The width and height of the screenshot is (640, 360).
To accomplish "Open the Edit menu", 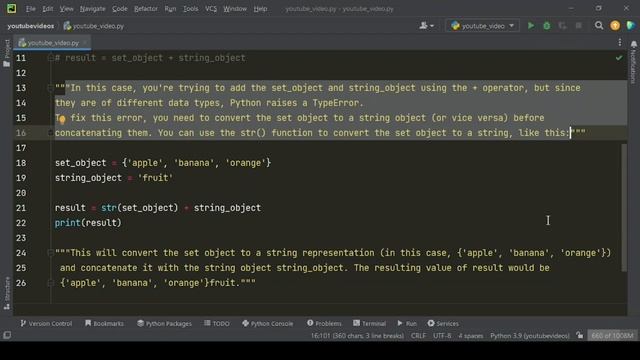I will 48,9.
